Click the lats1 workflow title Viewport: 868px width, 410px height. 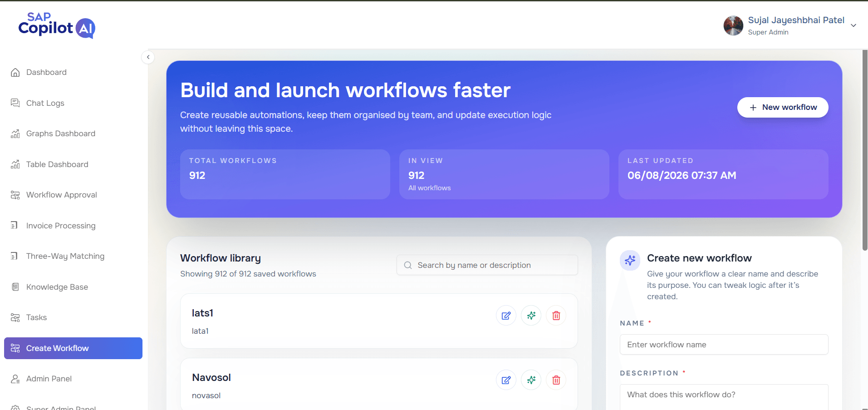tap(202, 313)
